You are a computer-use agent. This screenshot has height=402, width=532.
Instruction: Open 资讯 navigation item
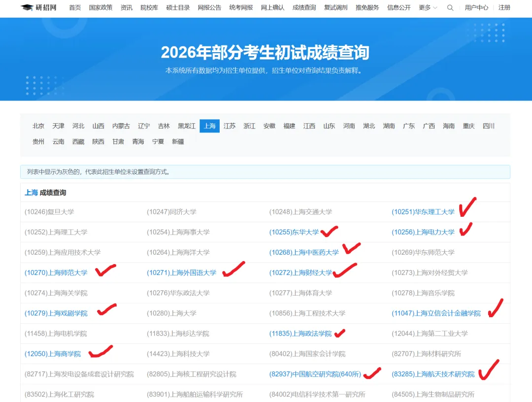click(x=127, y=7)
